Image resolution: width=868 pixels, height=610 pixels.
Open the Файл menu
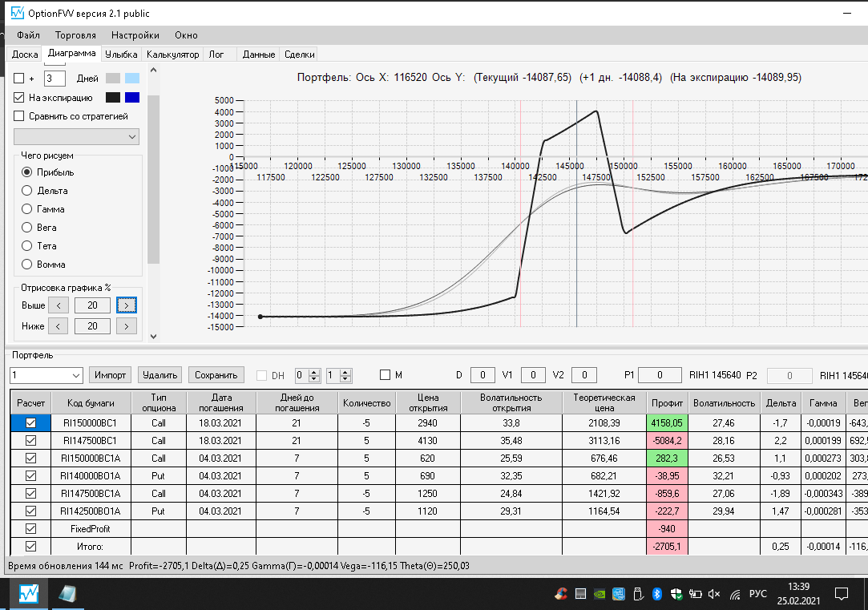tap(28, 35)
